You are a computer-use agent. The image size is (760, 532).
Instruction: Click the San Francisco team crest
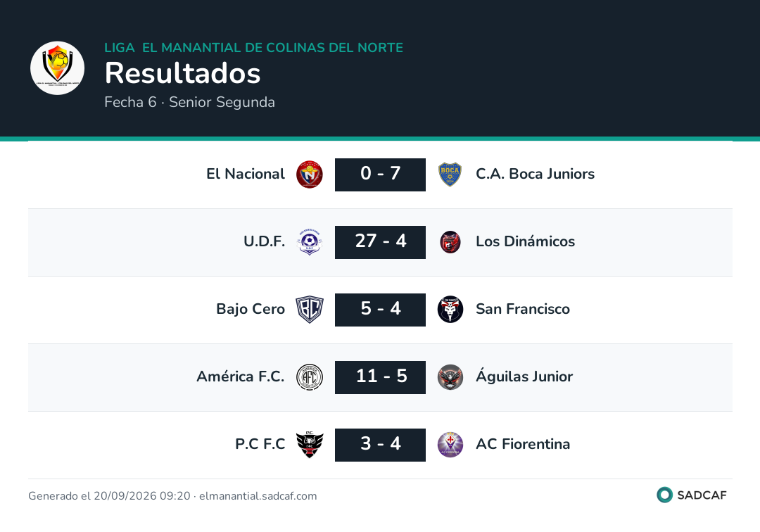[x=450, y=309]
